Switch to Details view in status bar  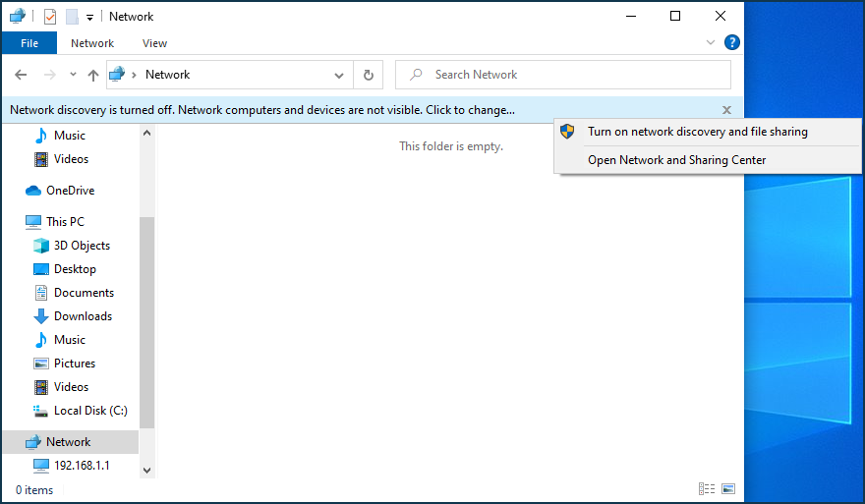[x=707, y=489]
